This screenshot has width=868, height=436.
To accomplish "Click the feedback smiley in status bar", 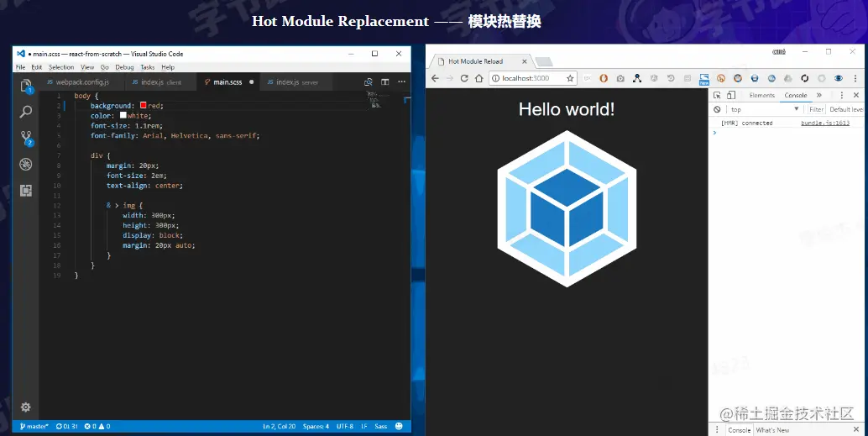I will click(x=399, y=426).
